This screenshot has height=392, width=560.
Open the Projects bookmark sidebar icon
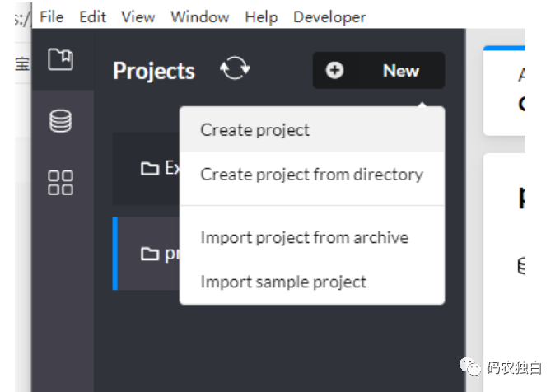(x=60, y=60)
